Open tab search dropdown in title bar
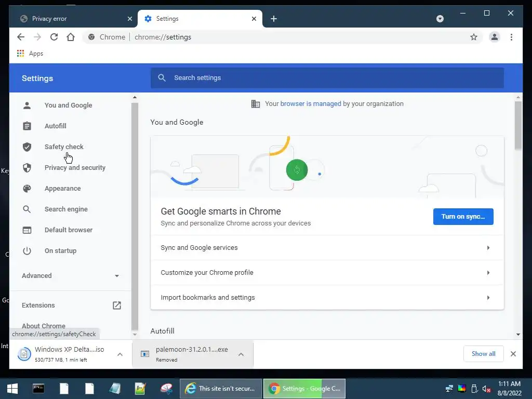The width and height of the screenshot is (532, 399). point(440,19)
